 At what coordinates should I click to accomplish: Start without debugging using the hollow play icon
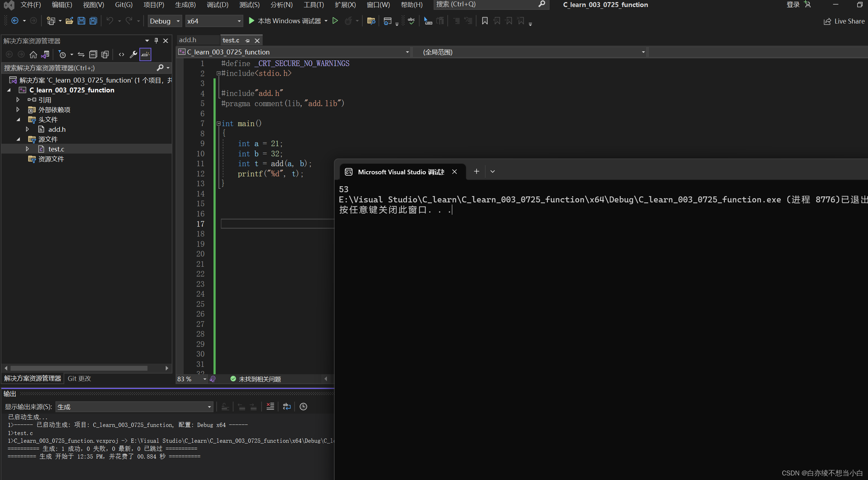pyautogui.click(x=335, y=21)
